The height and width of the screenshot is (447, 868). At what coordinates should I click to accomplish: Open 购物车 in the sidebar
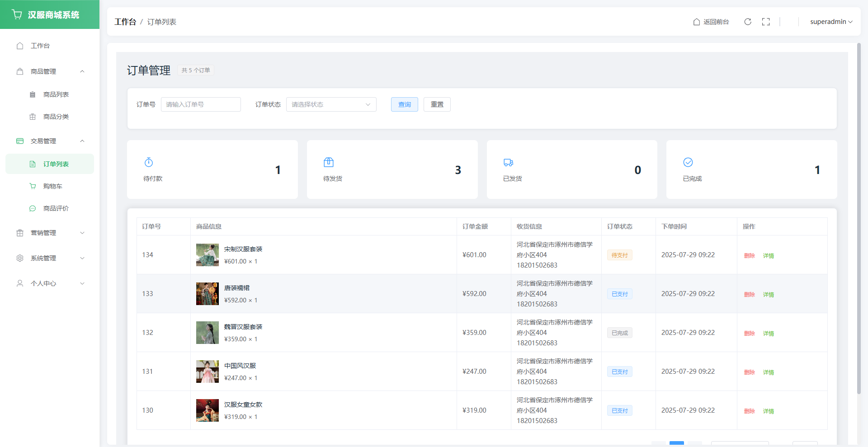52,186
